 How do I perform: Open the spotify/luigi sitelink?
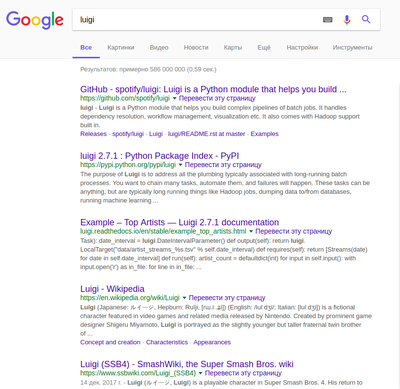pyautogui.click(x=128, y=134)
